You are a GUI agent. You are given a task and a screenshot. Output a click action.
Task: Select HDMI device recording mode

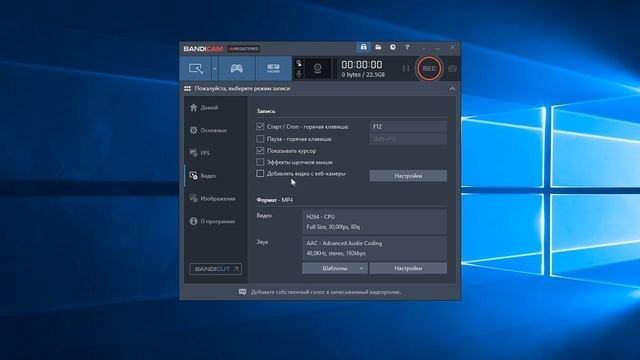(x=273, y=69)
